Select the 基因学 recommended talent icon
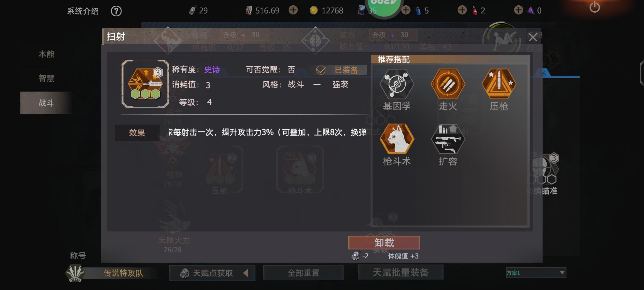 tap(397, 84)
